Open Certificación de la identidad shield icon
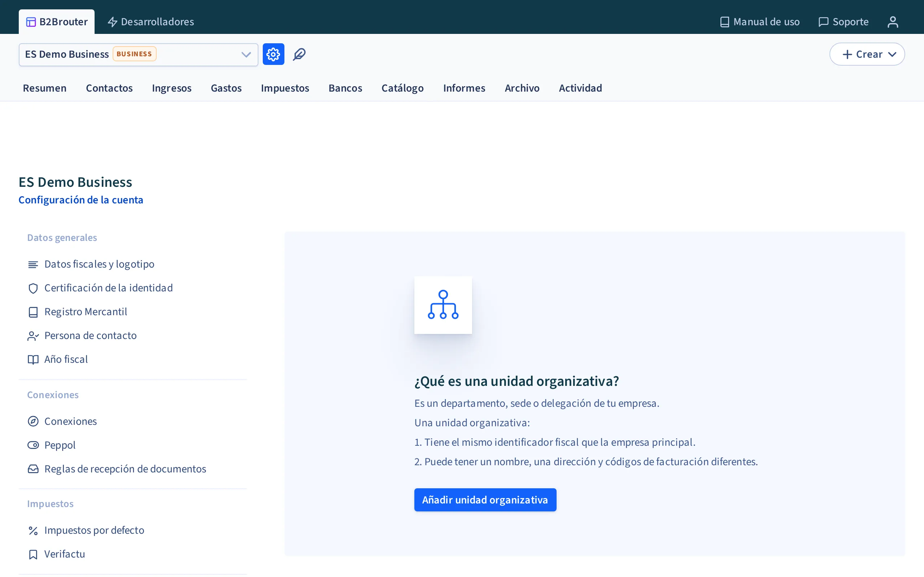The image size is (924, 577). tap(33, 288)
